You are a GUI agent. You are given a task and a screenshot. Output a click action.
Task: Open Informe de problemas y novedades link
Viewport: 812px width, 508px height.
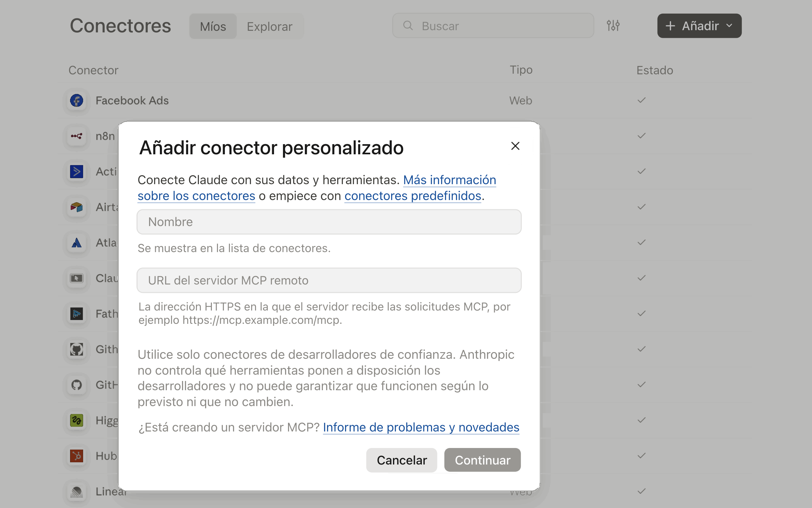[x=421, y=427]
